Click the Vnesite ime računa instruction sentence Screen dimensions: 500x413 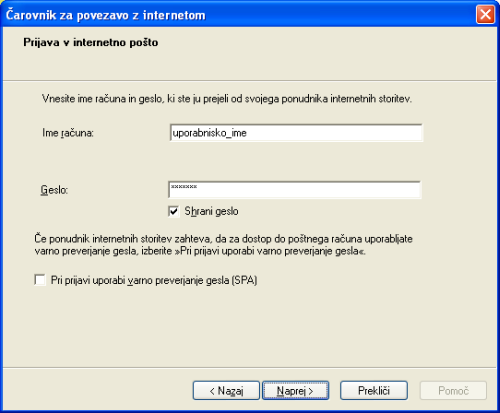click(227, 99)
